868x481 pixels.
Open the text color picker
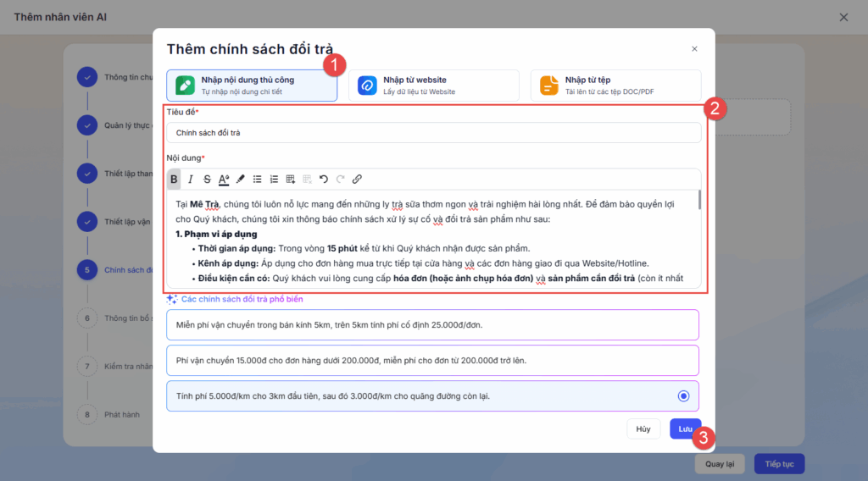point(224,180)
